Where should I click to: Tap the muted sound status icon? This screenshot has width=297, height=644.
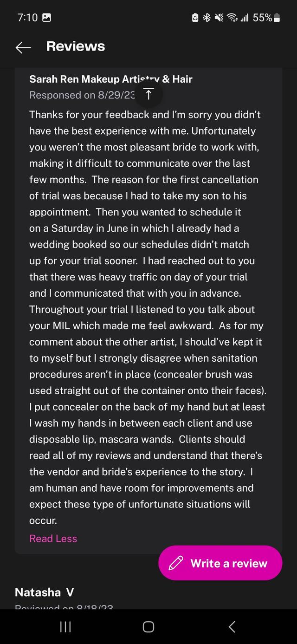[x=219, y=18]
